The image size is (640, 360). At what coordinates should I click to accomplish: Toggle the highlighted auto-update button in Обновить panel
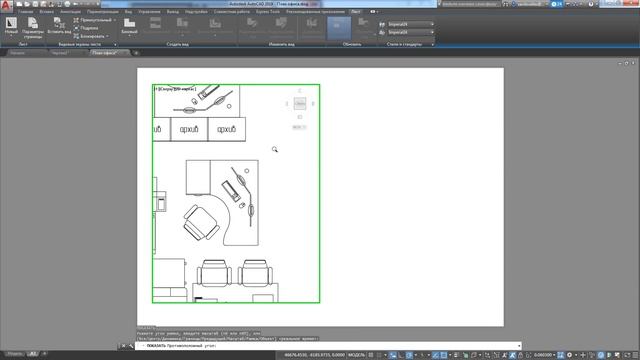point(339,28)
